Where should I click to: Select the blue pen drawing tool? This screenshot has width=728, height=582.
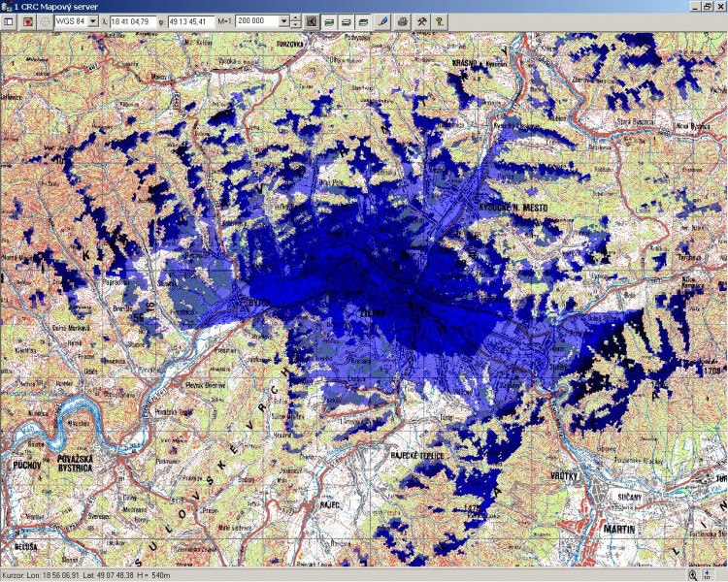[x=382, y=20]
